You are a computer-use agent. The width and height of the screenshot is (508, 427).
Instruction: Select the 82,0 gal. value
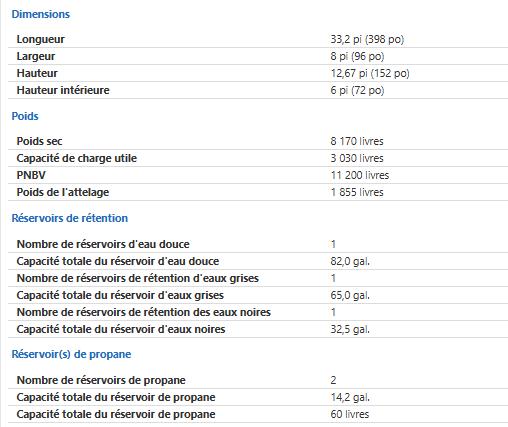(x=350, y=261)
